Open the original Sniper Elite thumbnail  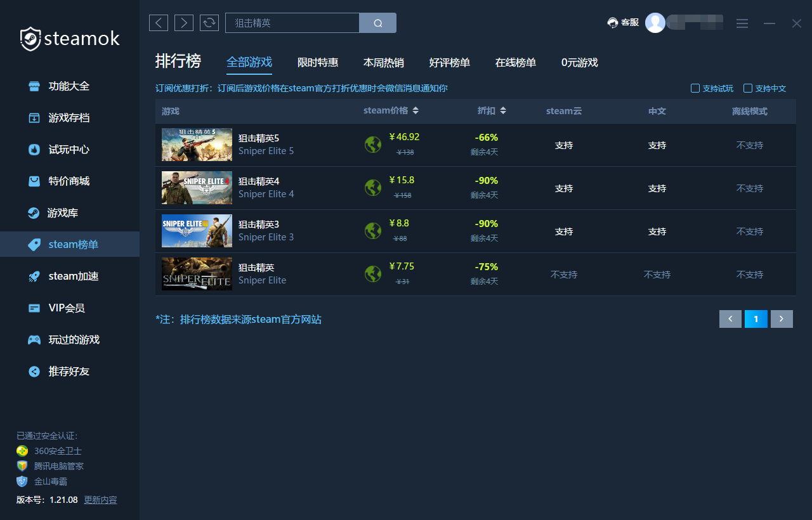(x=197, y=274)
